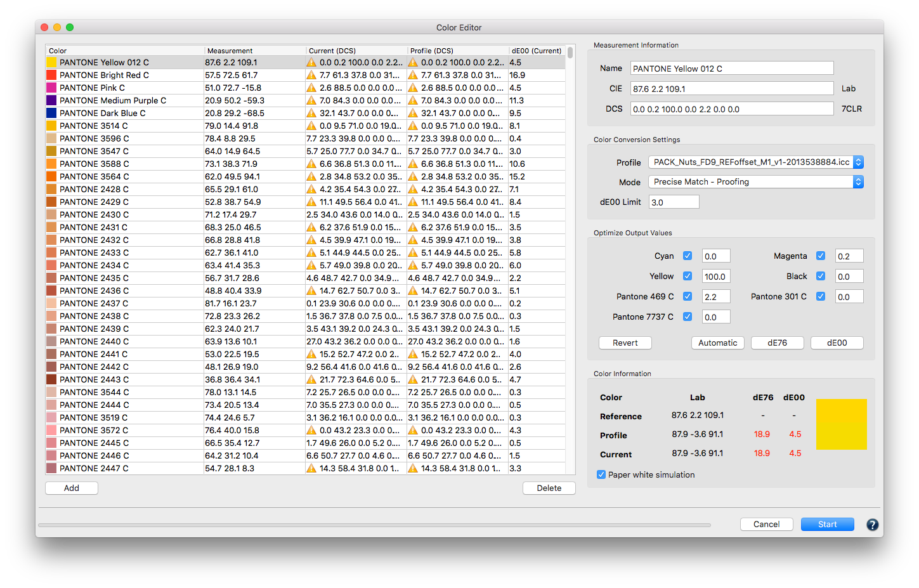Click the dE00 optimize button
Screen dimensions: 919x588
(837, 343)
